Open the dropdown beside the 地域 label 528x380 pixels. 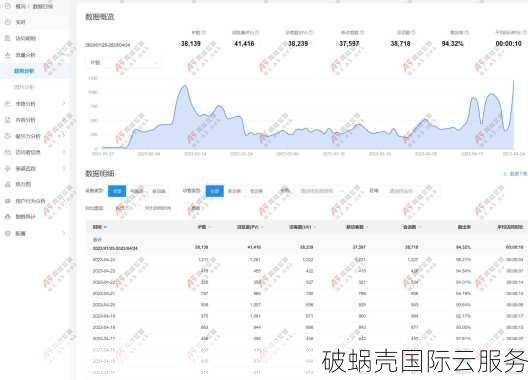[x=412, y=191]
